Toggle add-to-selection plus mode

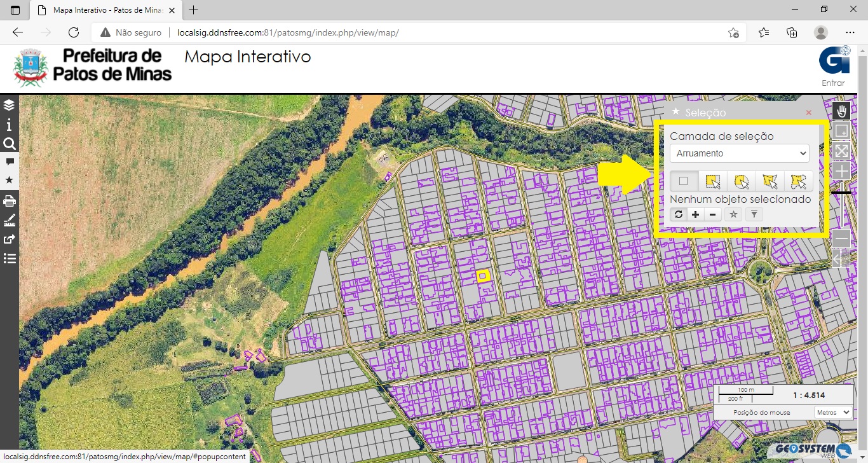695,215
